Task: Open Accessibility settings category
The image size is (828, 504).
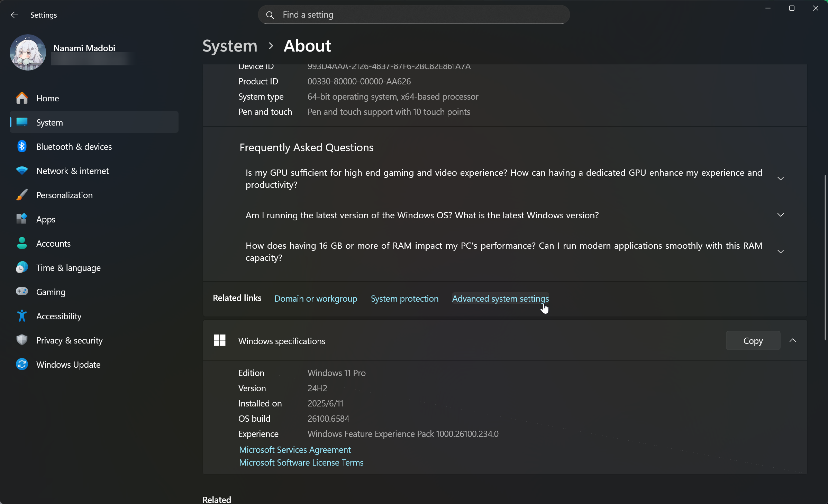Action: click(x=94, y=316)
